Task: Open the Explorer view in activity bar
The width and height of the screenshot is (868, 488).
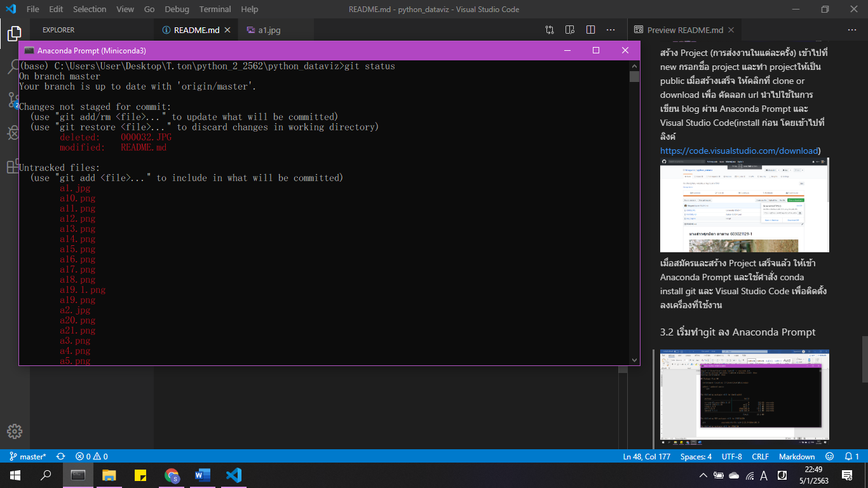Action: [14, 34]
